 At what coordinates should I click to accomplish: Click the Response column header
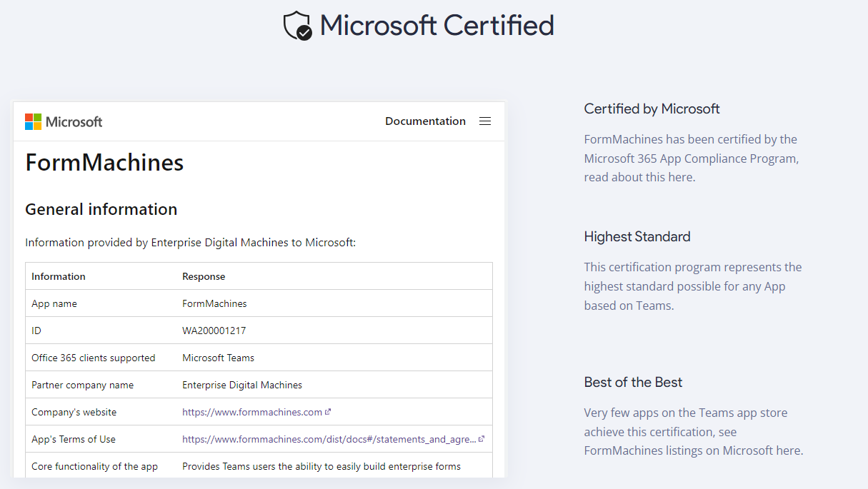[x=204, y=276]
